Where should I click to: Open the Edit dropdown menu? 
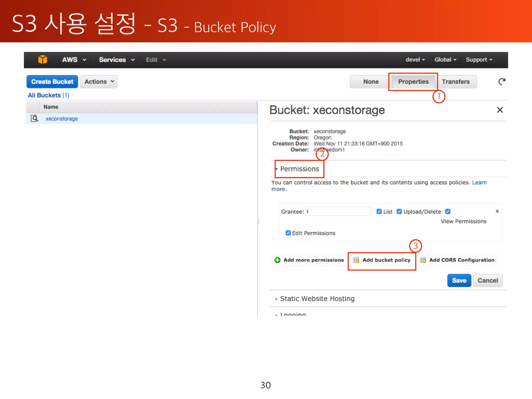click(156, 60)
